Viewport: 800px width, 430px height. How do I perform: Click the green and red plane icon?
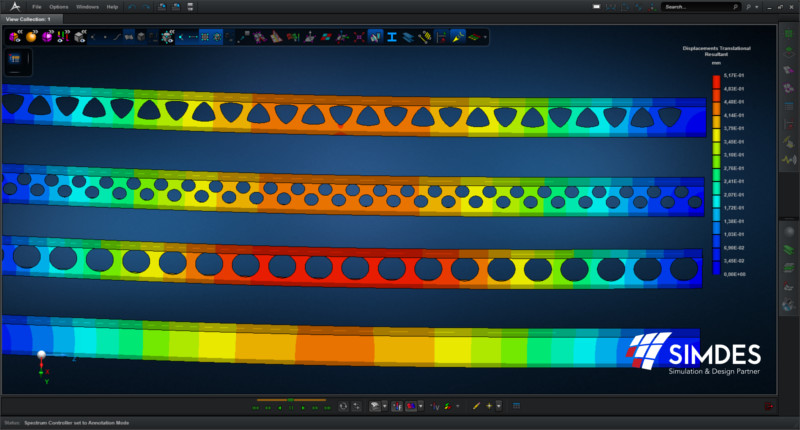click(474, 37)
